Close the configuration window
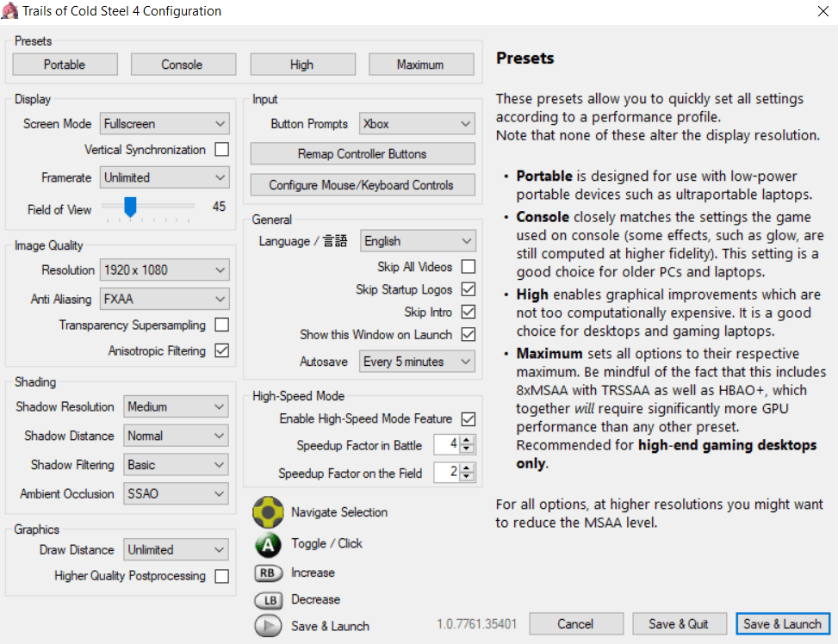This screenshot has width=838, height=644. pyautogui.click(x=823, y=10)
